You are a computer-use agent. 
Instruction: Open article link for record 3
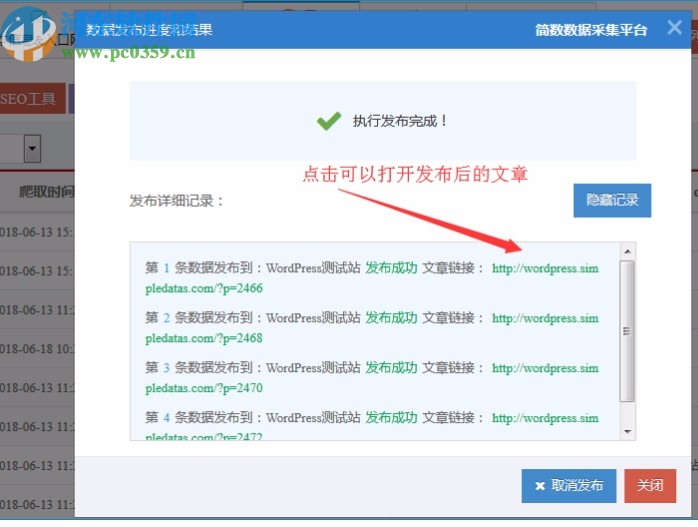tap(545, 368)
